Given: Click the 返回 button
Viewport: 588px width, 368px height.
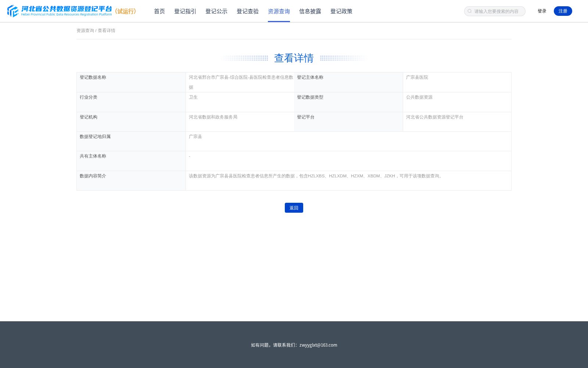Looking at the screenshot, I should [x=294, y=208].
